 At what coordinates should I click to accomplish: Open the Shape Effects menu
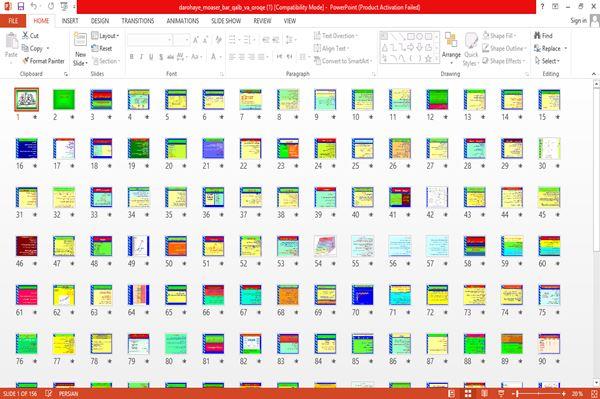(504, 61)
